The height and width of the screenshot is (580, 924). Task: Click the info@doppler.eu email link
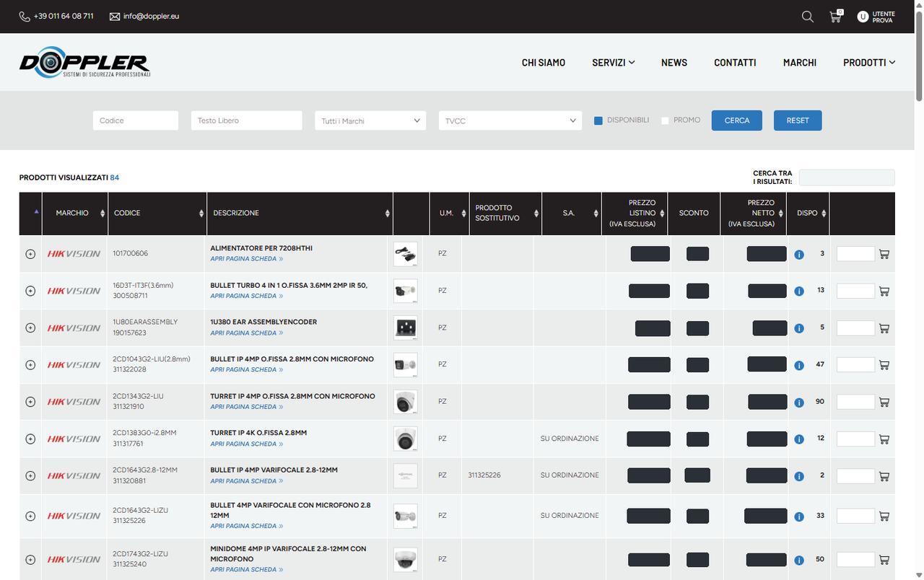pos(151,17)
